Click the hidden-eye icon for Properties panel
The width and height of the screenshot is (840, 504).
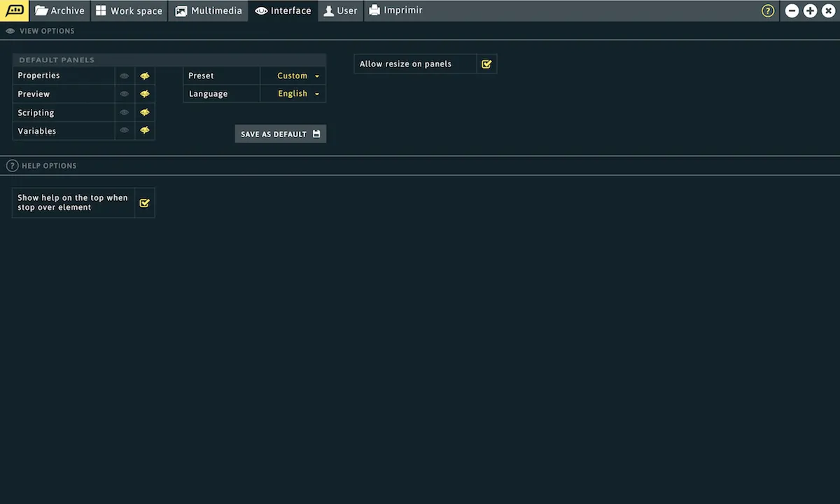pos(145,76)
